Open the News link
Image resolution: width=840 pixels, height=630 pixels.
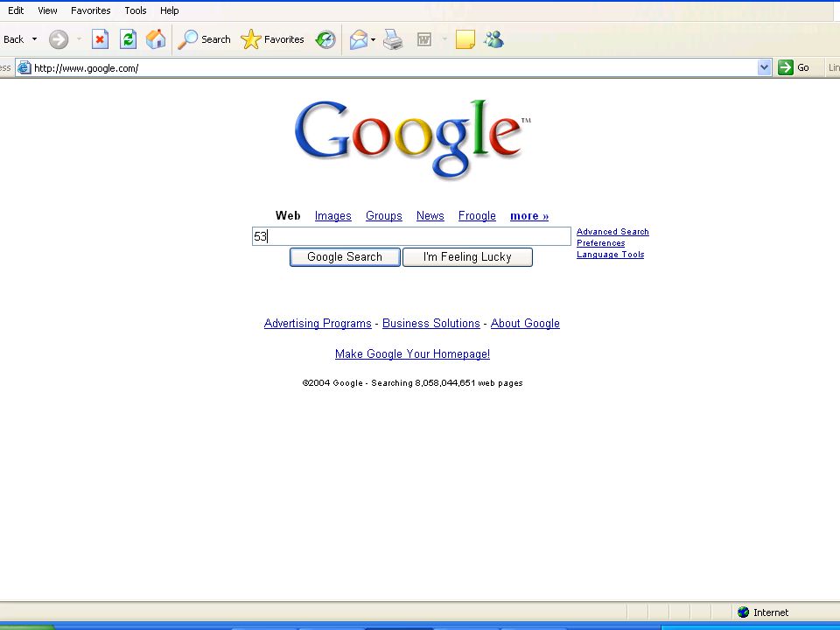tap(430, 215)
